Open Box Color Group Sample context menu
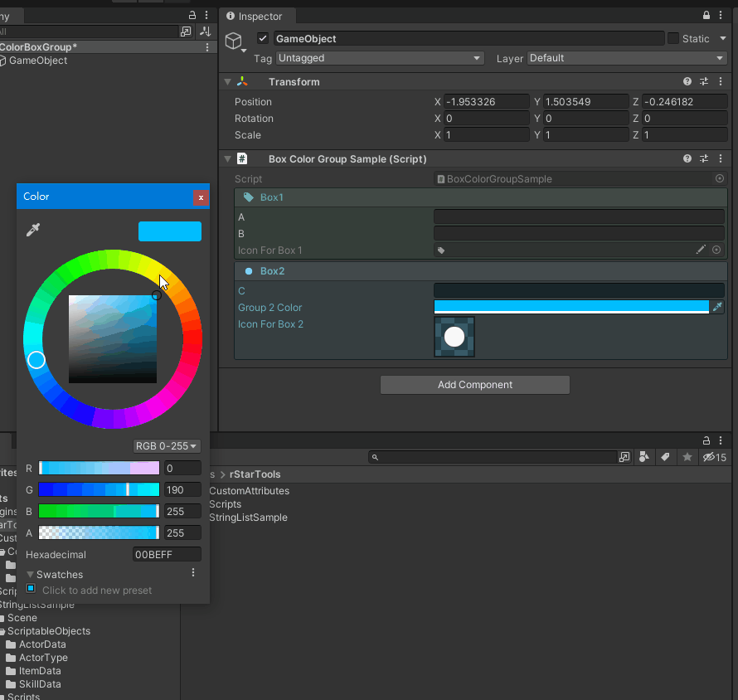 pyautogui.click(x=721, y=158)
